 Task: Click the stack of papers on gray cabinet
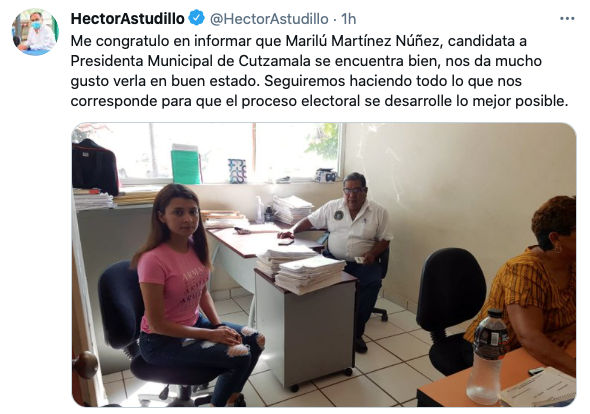click(x=310, y=274)
